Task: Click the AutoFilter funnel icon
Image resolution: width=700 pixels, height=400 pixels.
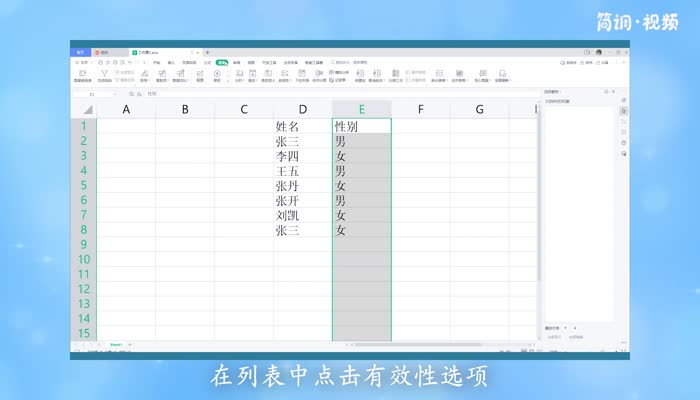Action: pos(105,74)
